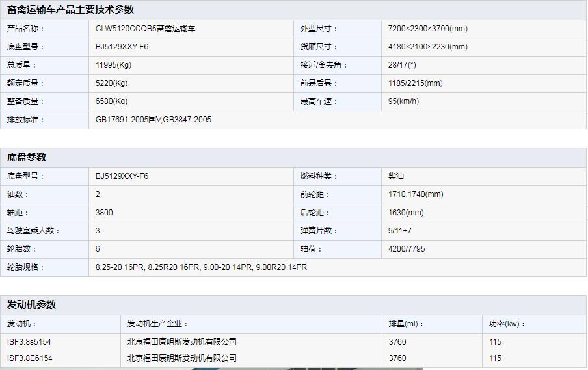The width and height of the screenshot is (588, 370).
Task: Select the fuel type value 柴油
Action: [x=396, y=176]
